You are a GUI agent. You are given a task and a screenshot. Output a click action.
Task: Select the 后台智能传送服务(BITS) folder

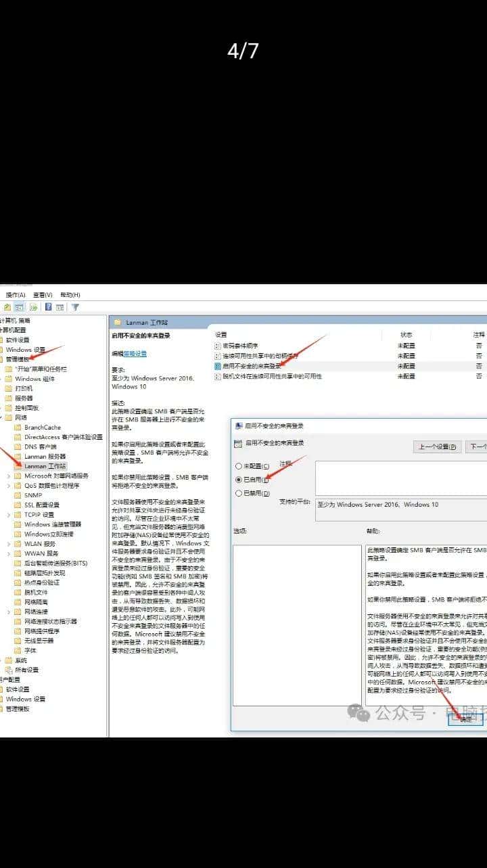(56, 563)
